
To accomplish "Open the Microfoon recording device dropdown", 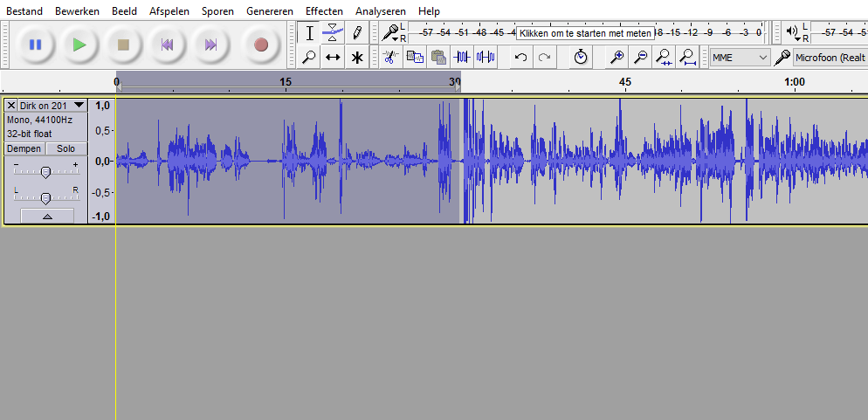I will (x=830, y=57).
